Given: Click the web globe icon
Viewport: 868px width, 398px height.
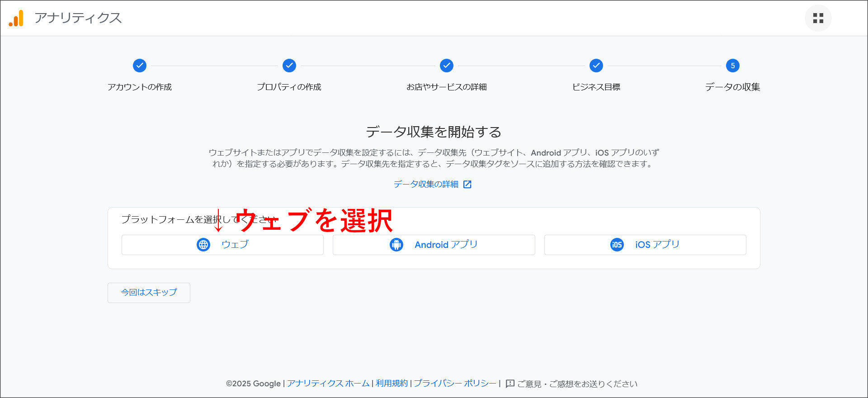Looking at the screenshot, I should pos(203,245).
